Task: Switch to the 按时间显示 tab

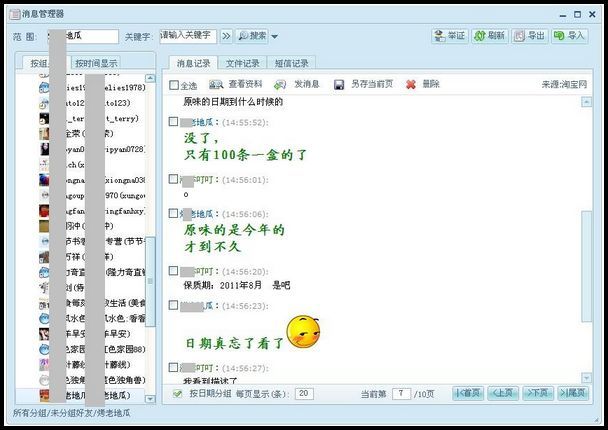Action: (x=97, y=63)
